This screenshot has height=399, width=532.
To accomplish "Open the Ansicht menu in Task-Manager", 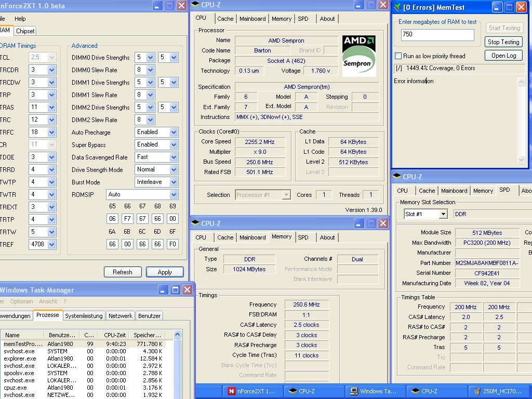I will 48,301.
